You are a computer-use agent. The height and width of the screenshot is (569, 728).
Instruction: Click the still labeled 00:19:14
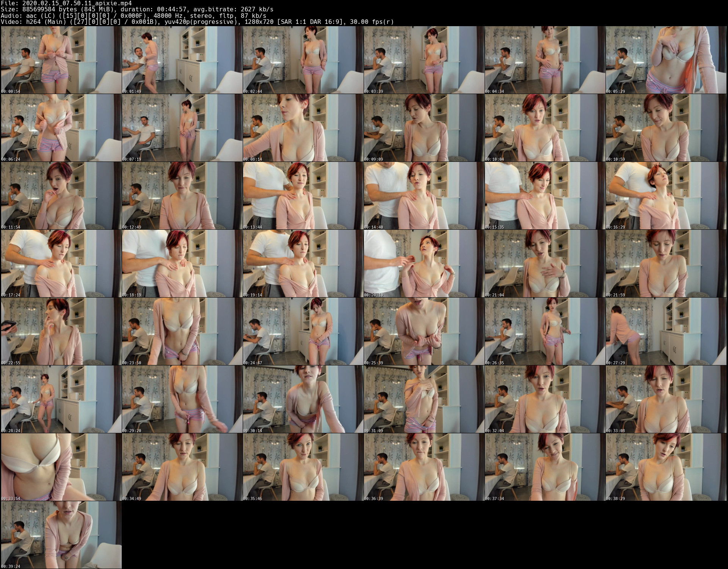click(x=303, y=263)
